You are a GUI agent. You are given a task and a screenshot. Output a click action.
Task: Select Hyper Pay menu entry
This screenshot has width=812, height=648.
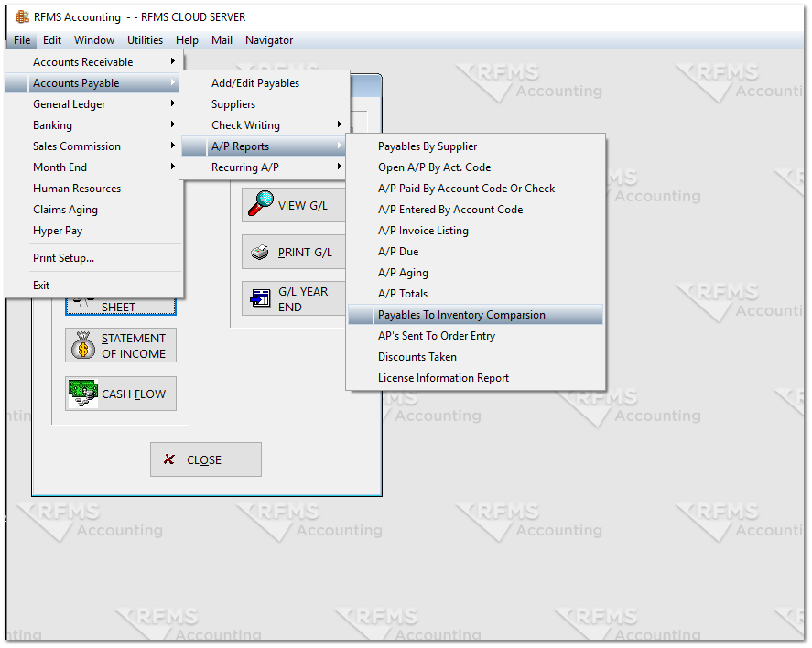point(93,231)
